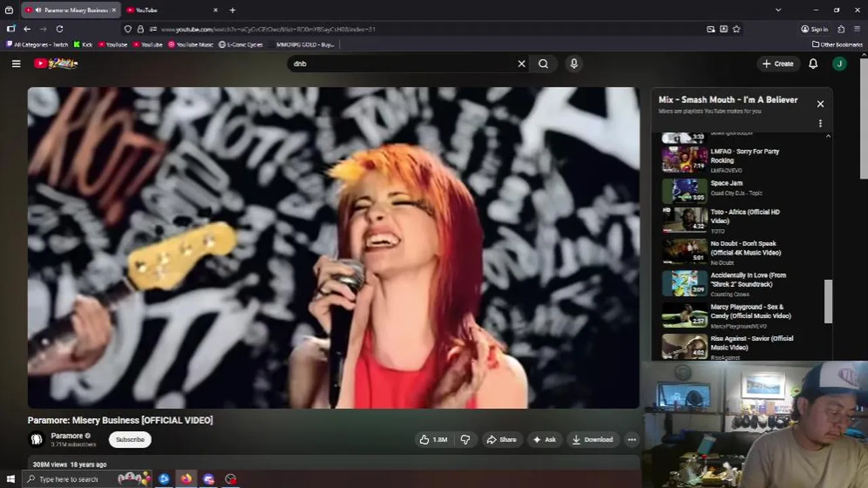This screenshot has height=488, width=868.
Task: Dislike the video with the thumbs-down button
Action: (x=465, y=439)
